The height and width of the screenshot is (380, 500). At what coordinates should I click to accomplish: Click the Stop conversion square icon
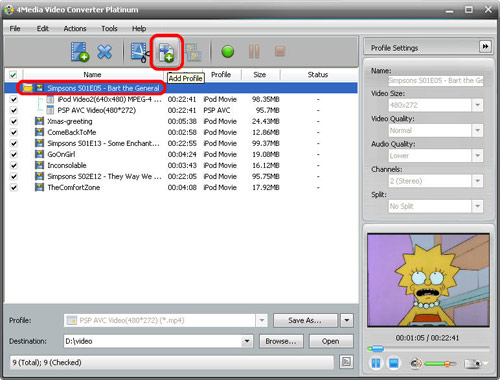(280, 51)
